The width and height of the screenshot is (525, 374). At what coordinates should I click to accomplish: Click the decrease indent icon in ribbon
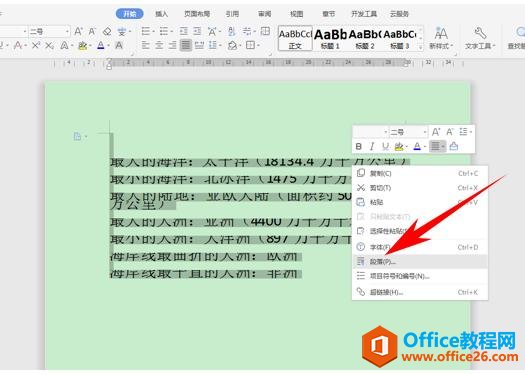pyautogui.click(x=183, y=32)
